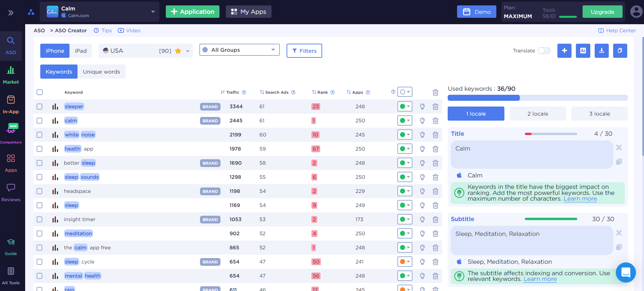Click the blue plus add keywords button

(x=564, y=51)
